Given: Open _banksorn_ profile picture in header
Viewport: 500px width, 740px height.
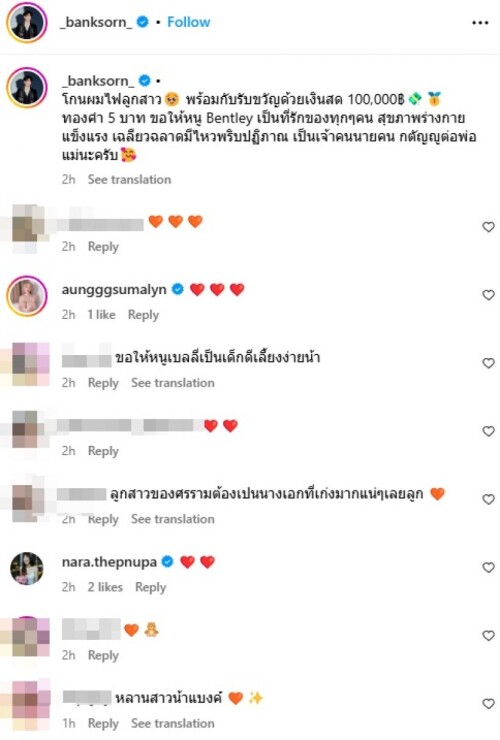Looking at the screenshot, I should [x=27, y=22].
